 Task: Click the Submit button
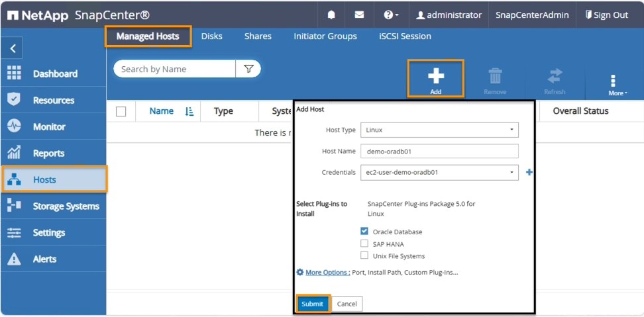click(313, 304)
